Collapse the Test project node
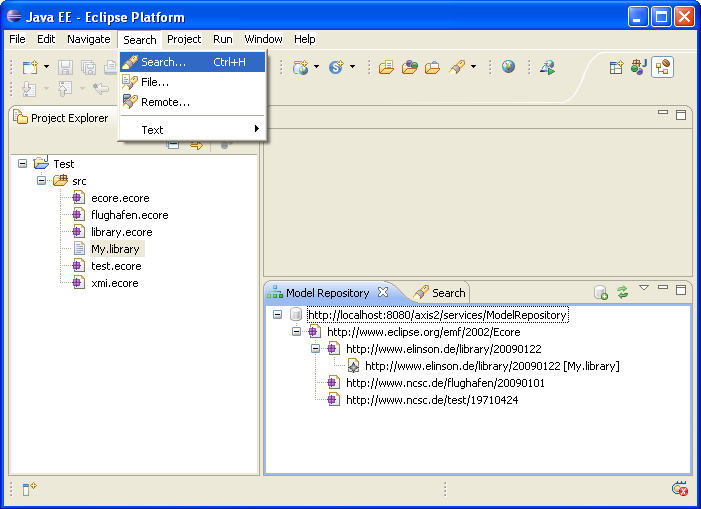 point(22,164)
